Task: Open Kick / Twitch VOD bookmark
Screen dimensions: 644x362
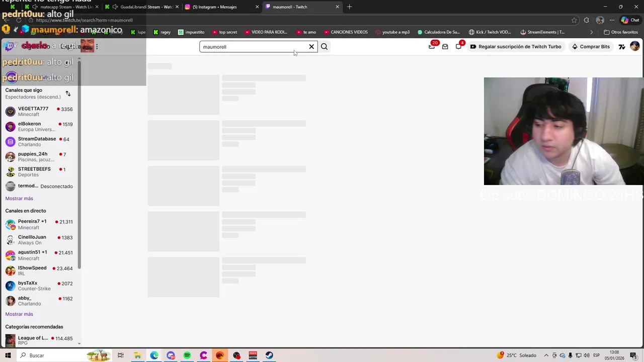Action: [490, 32]
